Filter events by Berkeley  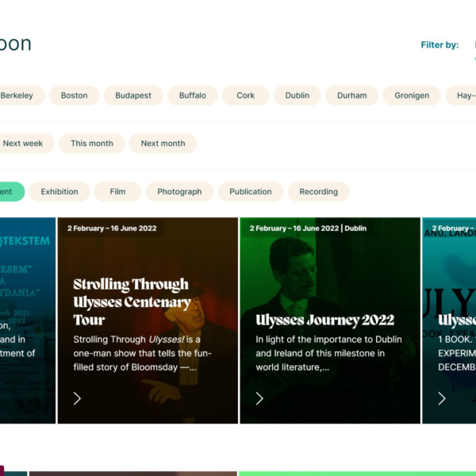(x=17, y=95)
